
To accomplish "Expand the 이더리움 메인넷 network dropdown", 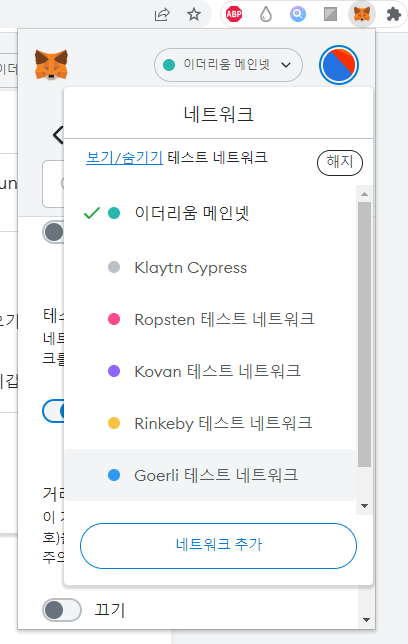I will (228, 65).
